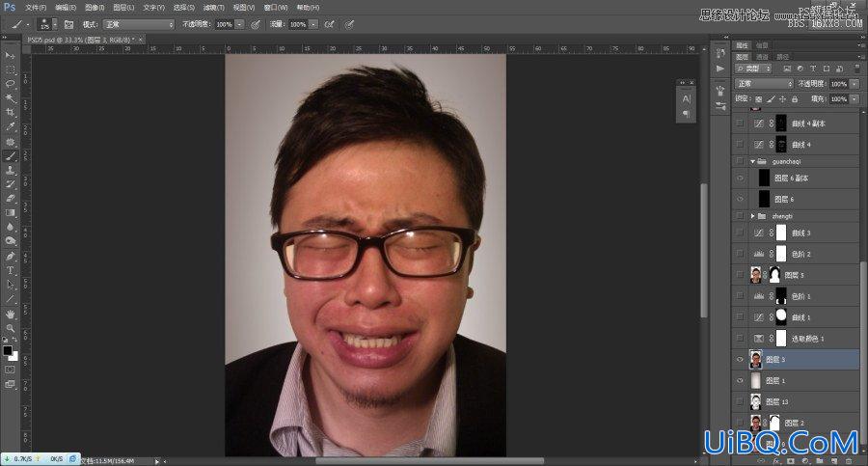Viewport: 868px width, 466px height.
Task: Show the 曲线 1 adjustment layer
Action: point(740,317)
